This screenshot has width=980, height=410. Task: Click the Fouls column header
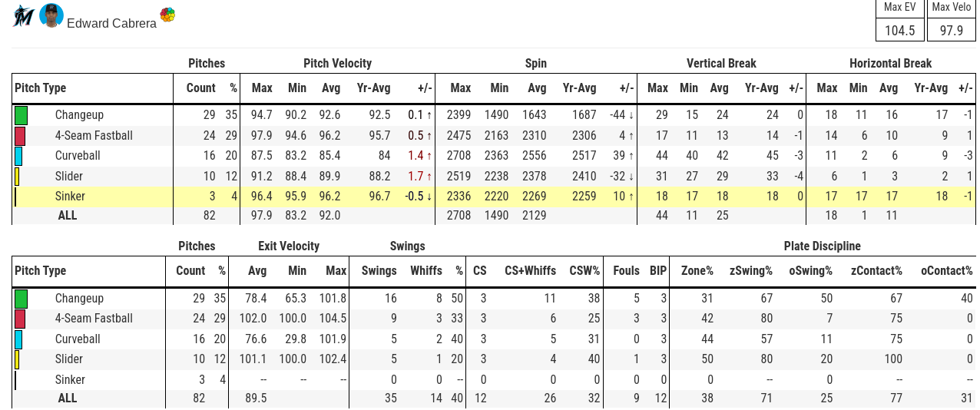click(627, 271)
